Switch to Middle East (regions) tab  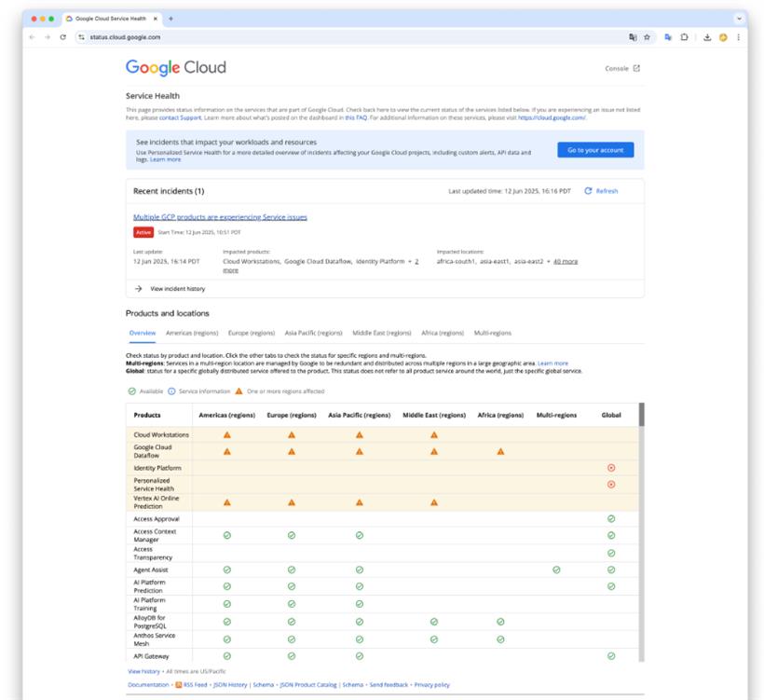[x=381, y=333]
